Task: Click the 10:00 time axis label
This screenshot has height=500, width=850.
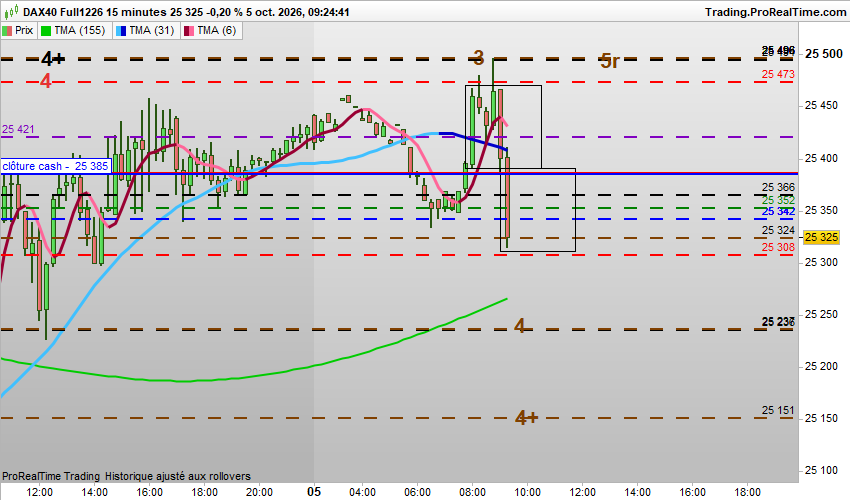Action: coord(527,492)
